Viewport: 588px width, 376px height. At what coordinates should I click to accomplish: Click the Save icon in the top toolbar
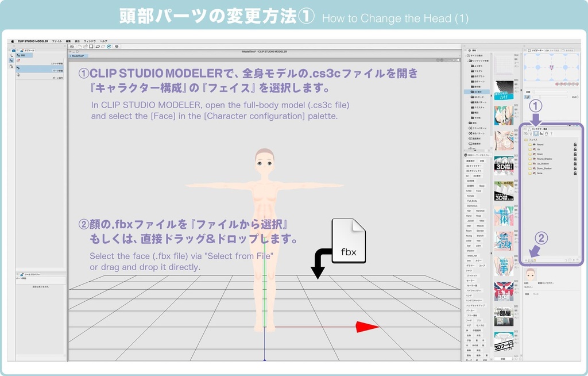point(91,47)
